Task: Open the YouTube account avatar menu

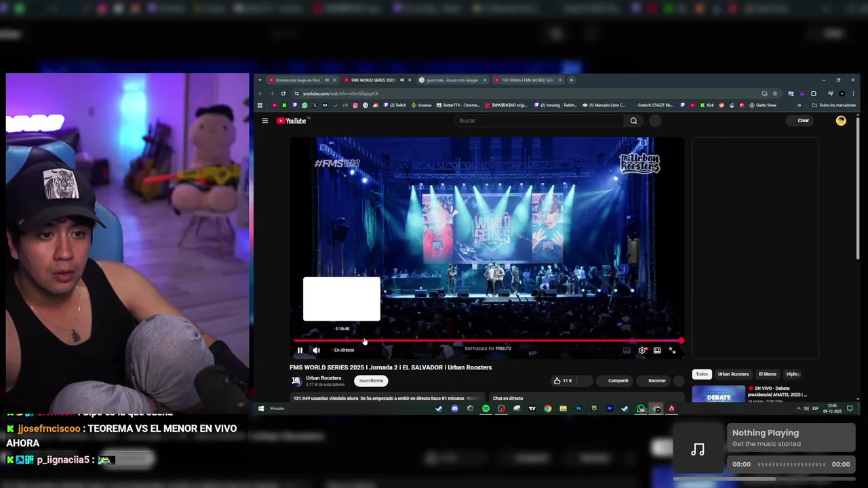Action: coord(841,121)
